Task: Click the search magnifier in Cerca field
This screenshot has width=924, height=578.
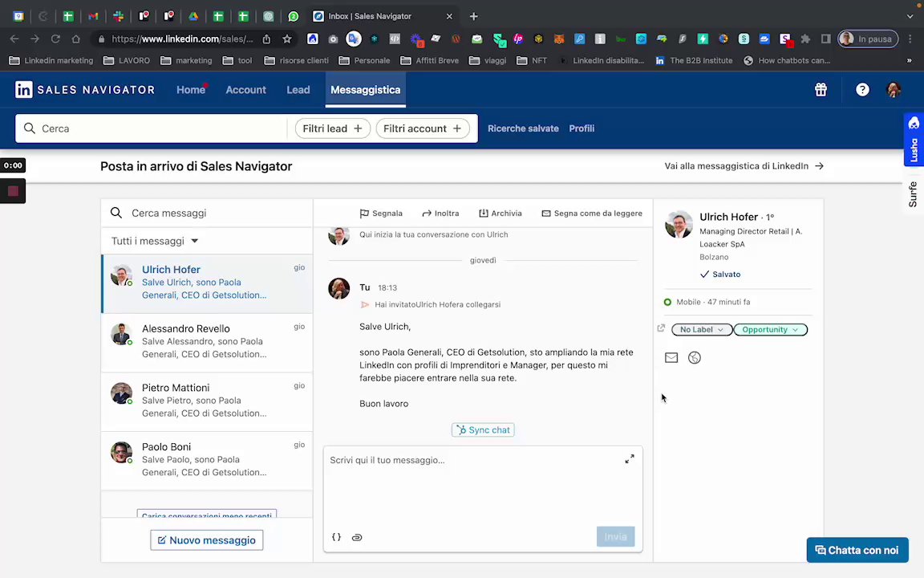Action: pos(29,128)
